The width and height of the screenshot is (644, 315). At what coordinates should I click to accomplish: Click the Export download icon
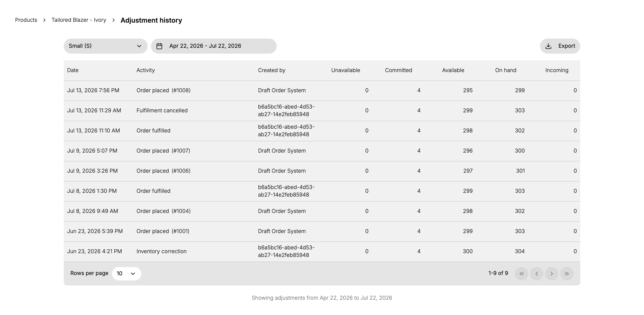point(548,46)
